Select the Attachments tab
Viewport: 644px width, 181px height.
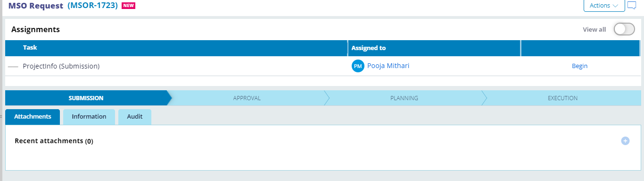click(x=33, y=117)
